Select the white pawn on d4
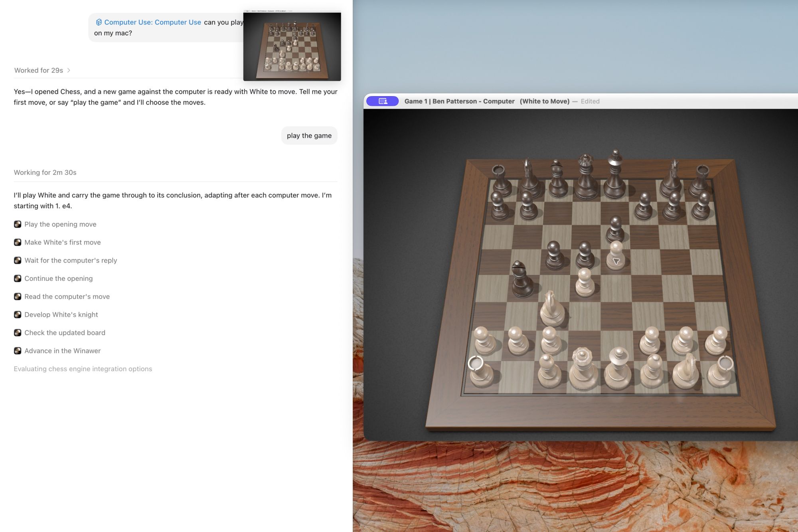This screenshot has height=532, width=798. pos(585,283)
